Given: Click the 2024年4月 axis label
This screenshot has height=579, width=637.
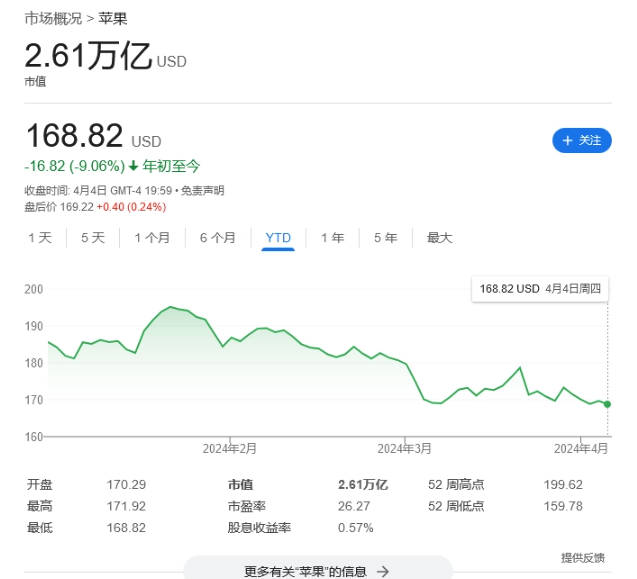Looking at the screenshot, I should 581,449.
